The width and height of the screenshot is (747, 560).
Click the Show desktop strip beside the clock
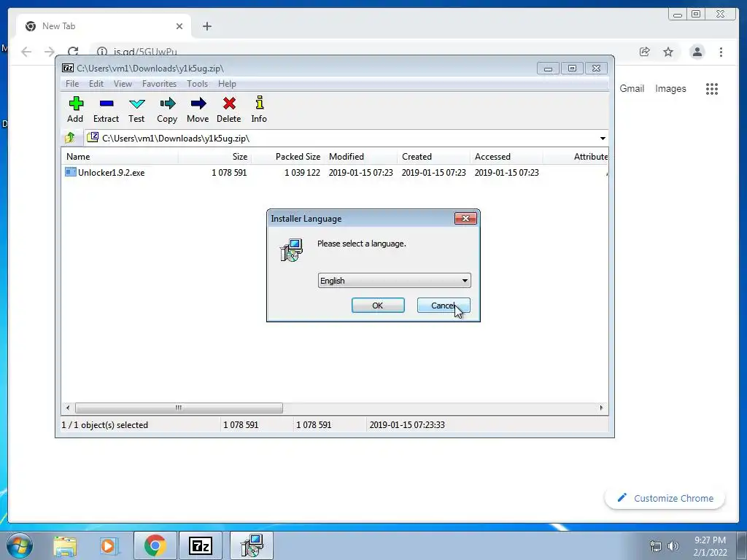pos(742,545)
